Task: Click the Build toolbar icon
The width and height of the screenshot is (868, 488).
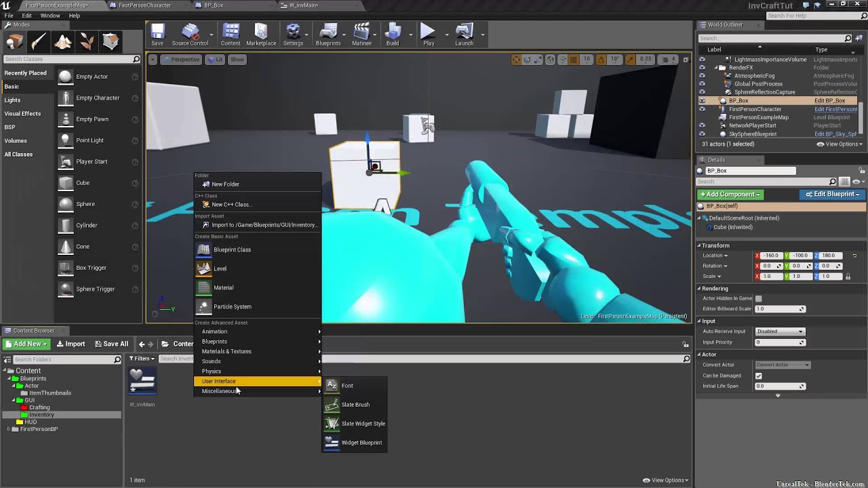Action: pos(393,35)
